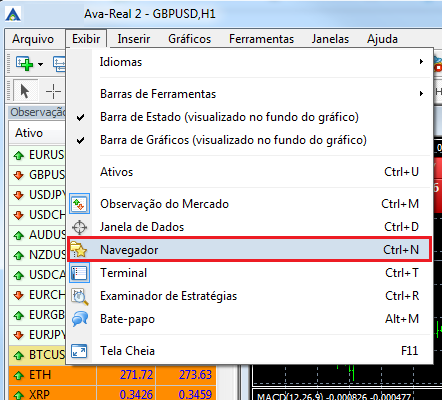Select the ETH row in market watch
Viewport: 442px width, 400px height.
(x=113, y=375)
